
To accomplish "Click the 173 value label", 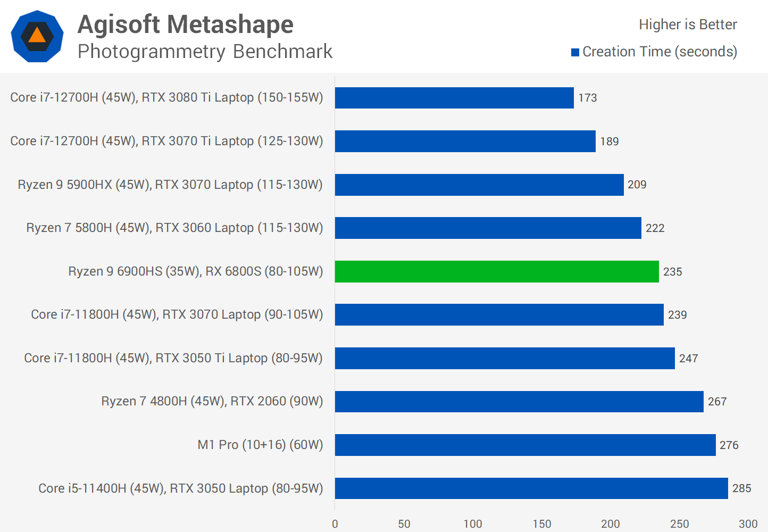I will [x=588, y=98].
